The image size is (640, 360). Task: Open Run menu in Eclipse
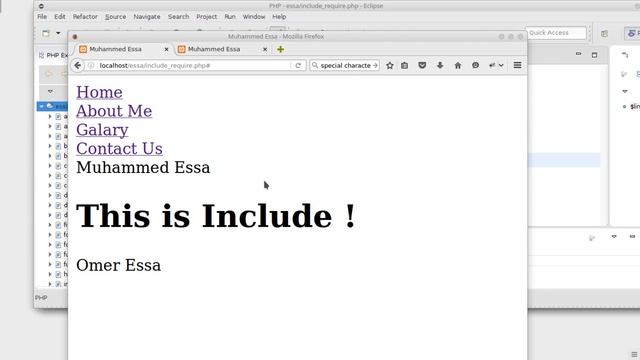coord(230,17)
